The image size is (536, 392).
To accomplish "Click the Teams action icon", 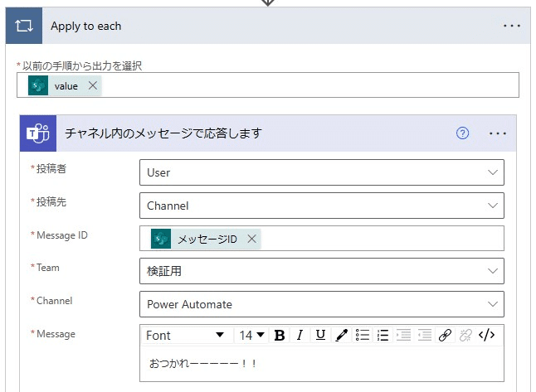I will [x=38, y=133].
